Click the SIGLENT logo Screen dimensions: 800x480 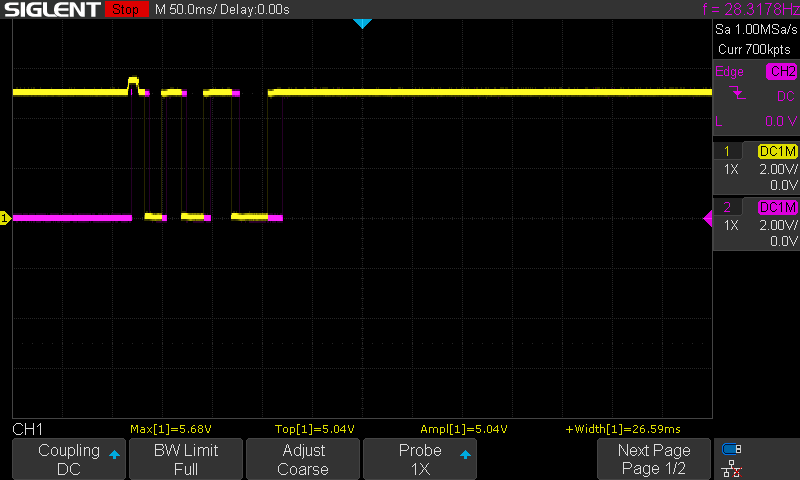(x=52, y=9)
